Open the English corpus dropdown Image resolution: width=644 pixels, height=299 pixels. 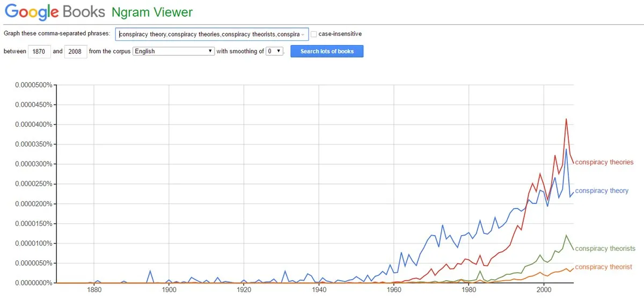[x=173, y=51]
